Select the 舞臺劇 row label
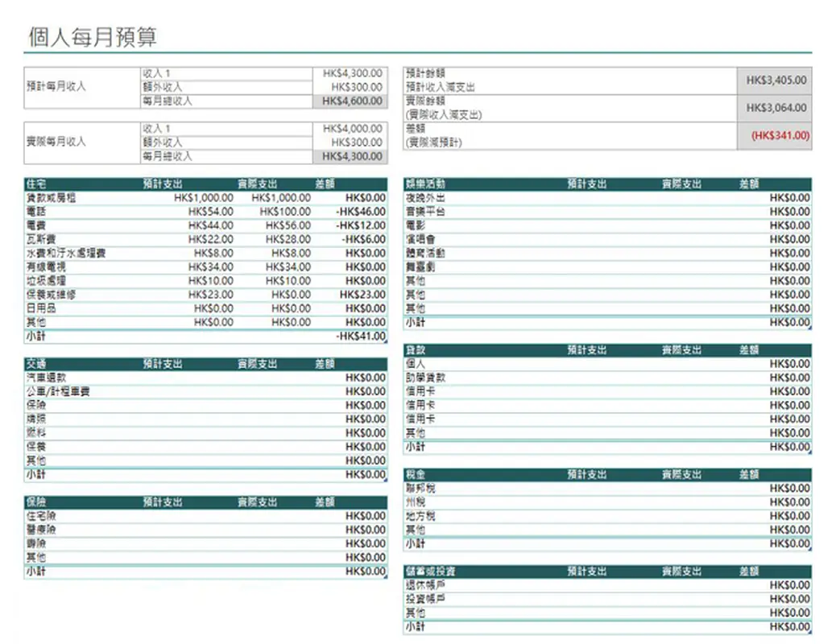Image resolution: width=836 pixels, height=644 pixels. (420, 267)
